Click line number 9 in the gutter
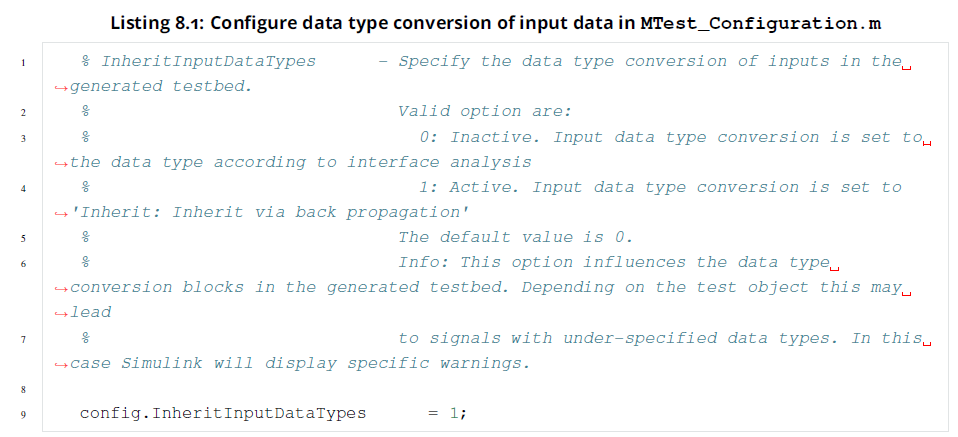The image size is (958, 437). tap(21, 413)
